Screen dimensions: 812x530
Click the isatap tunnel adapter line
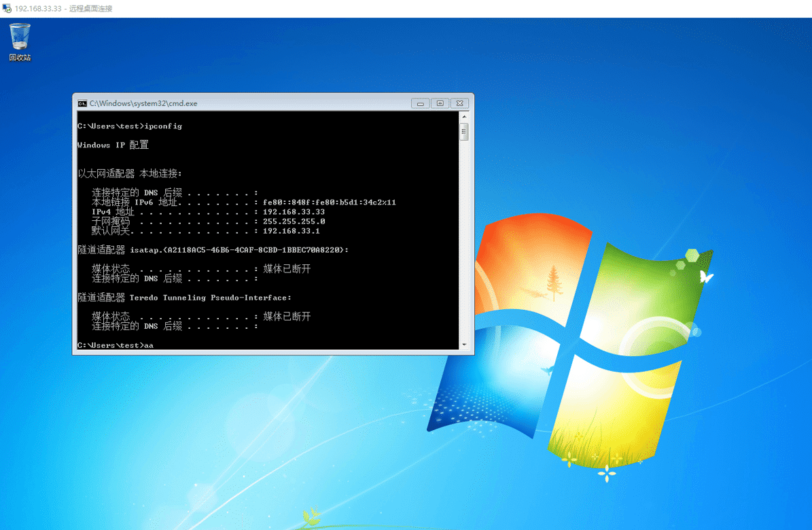(213, 250)
